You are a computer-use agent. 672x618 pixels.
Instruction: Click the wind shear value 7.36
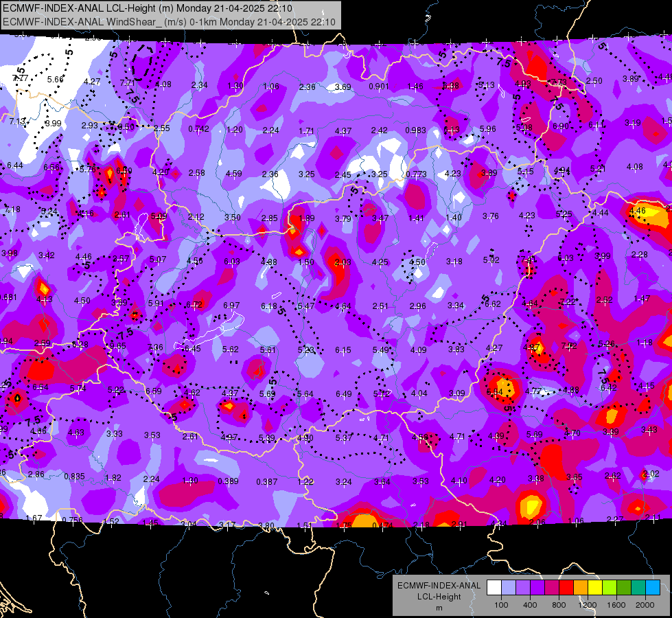coord(155,347)
